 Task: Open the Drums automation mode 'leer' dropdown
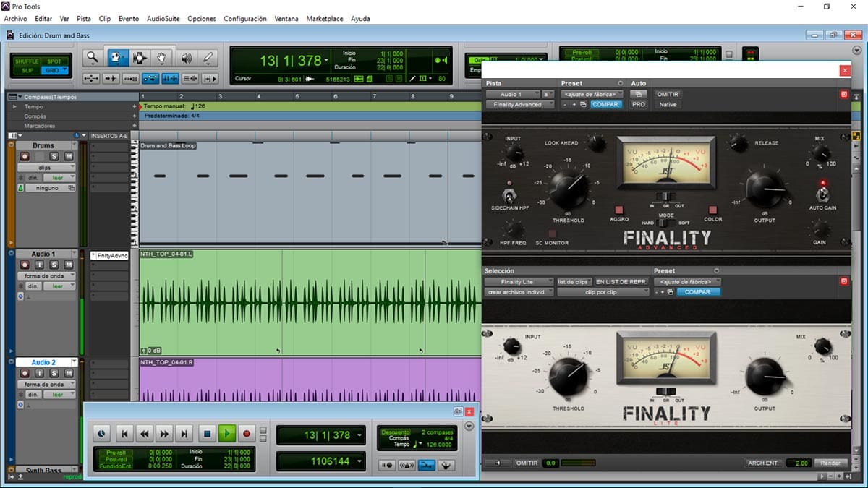[x=59, y=177]
